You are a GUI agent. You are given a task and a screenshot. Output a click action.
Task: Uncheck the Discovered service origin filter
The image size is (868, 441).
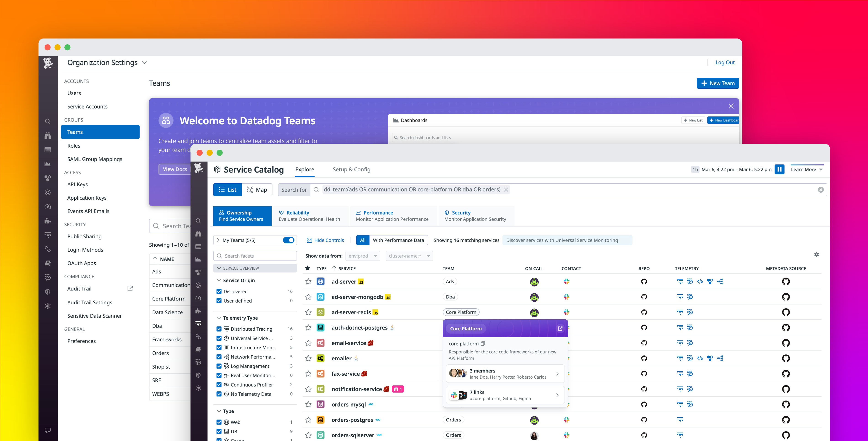(x=219, y=291)
